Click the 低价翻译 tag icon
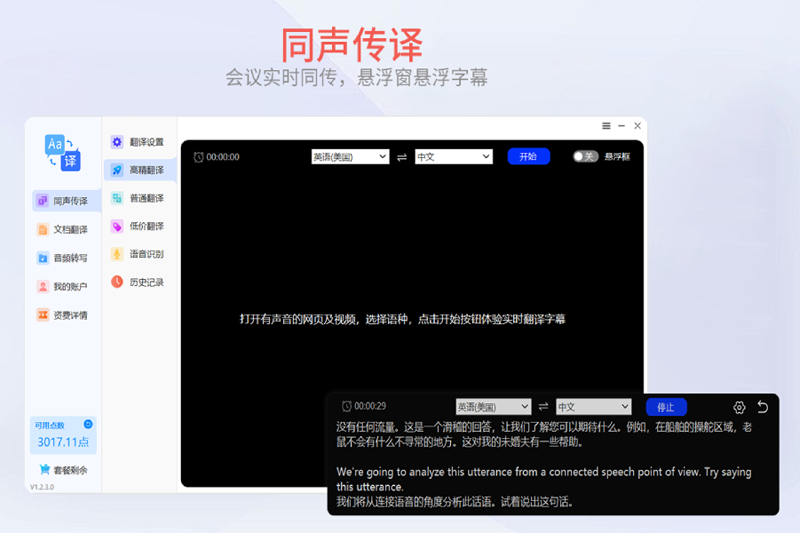The height and width of the screenshot is (533, 800). click(x=117, y=226)
